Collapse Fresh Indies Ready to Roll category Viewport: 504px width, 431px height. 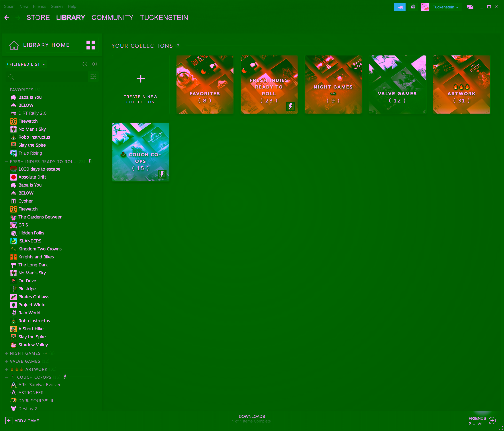click(7, 161)
